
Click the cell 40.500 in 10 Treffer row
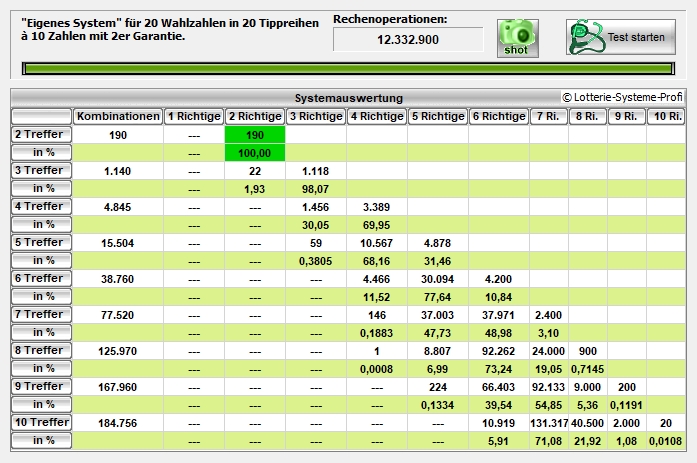(x=588, y=423)
